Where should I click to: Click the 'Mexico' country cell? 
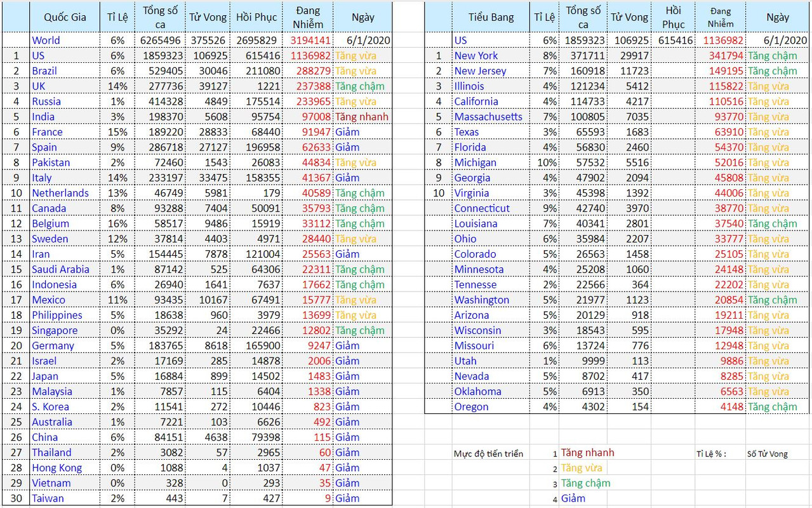65,300
